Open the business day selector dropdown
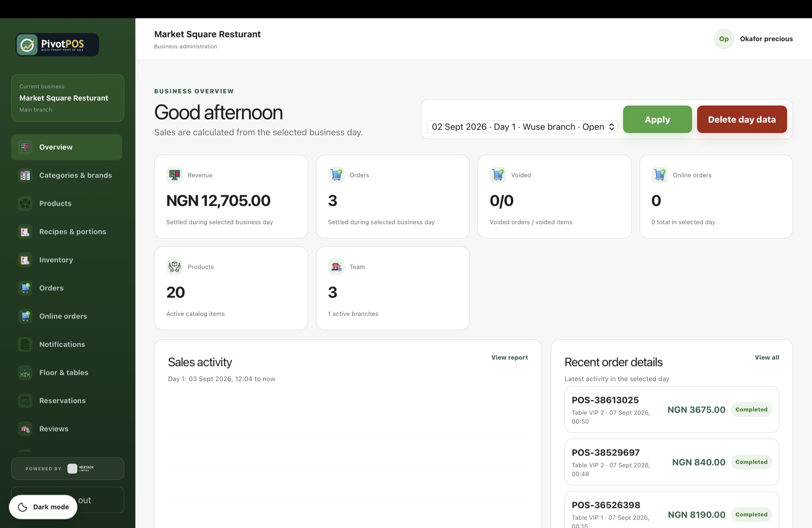 522,127
